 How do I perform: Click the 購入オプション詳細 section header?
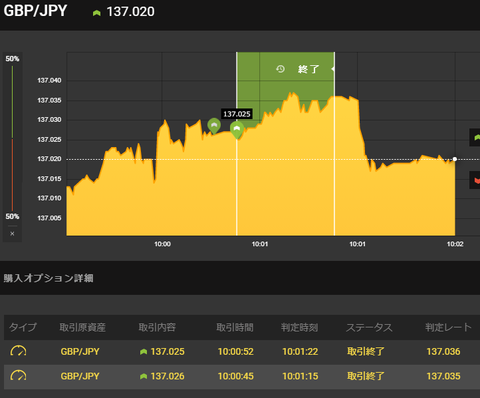[x=48, y=278]
